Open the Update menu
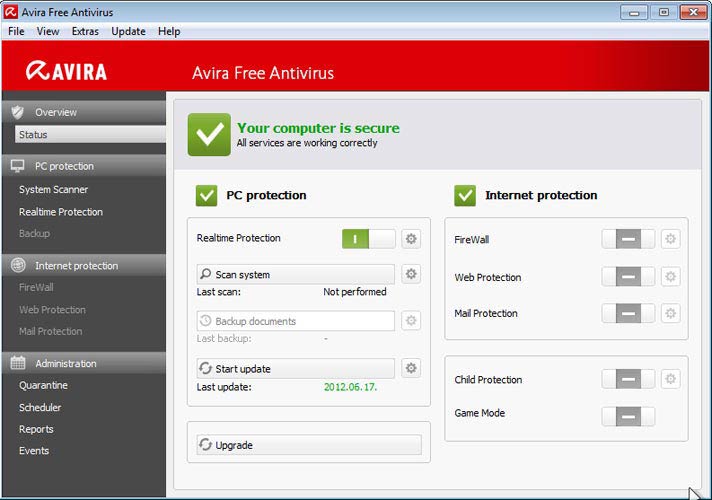This screenshot has height=500, width=712. click(x=128, y=31)
